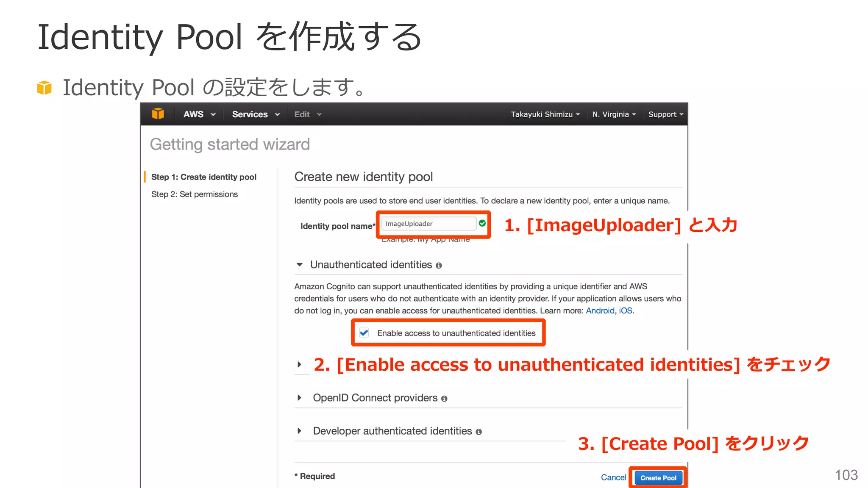Viewport: 868px width, 488px height.
Task: Collapse the Unauthenticated identities section
Action: coord(300,265)
